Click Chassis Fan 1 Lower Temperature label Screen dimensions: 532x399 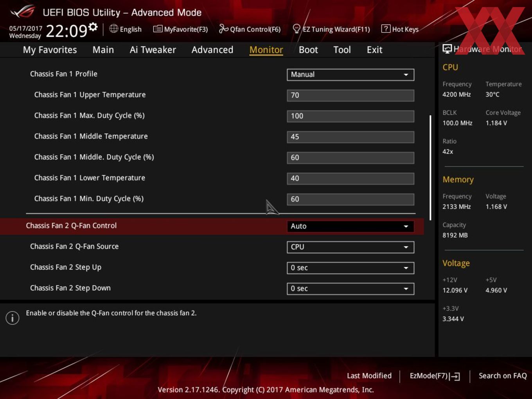(90, 178)
